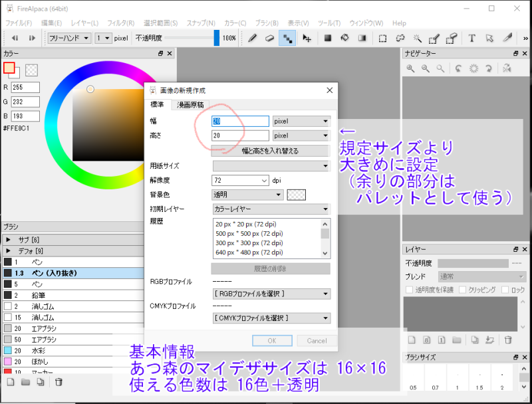The image size is (532, 404).
Task: Select the Magic Wand tool
Action: (x=418, y=39)
